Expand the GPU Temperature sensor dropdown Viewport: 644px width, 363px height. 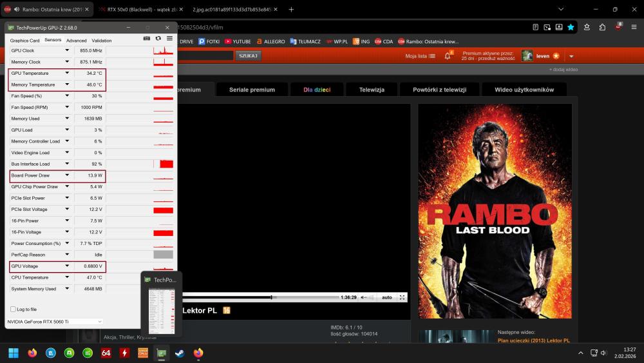click(x=67, y=74)
